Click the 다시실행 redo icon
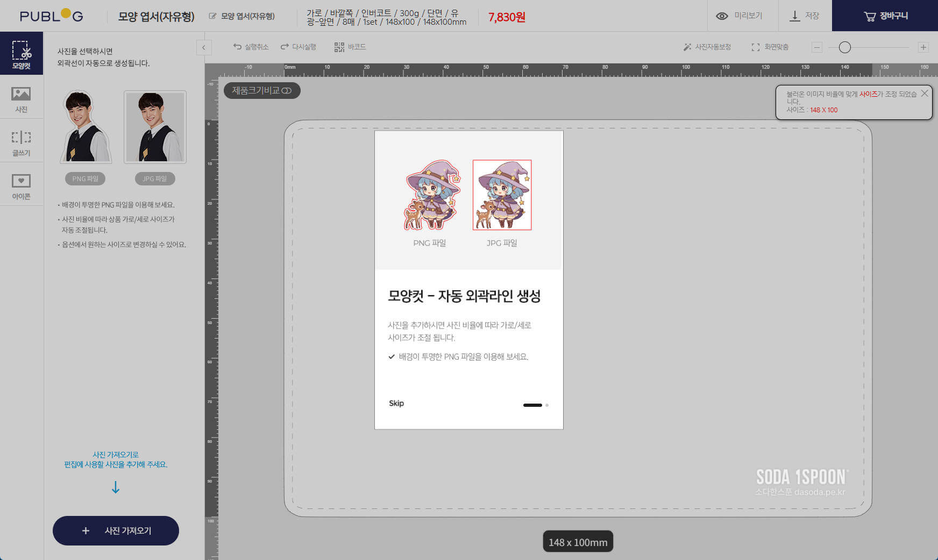Viewport: 938px width, 560px height. pos(285,47)
